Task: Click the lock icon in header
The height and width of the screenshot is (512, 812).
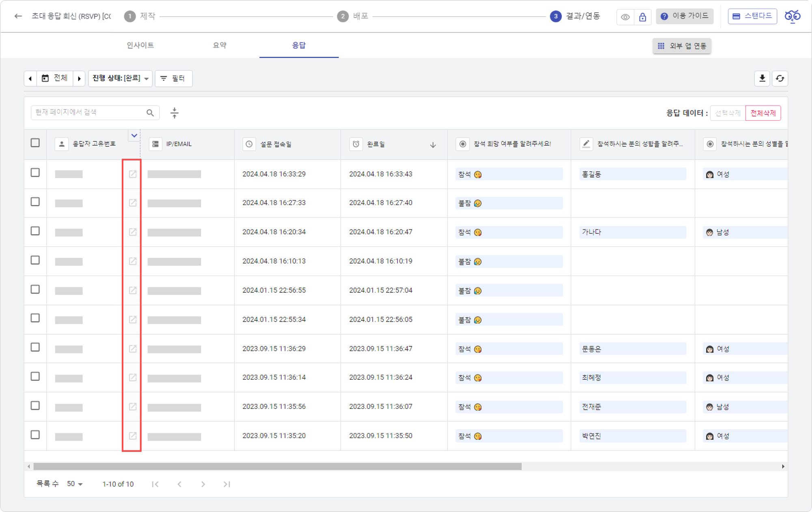Action: [642, 17]
